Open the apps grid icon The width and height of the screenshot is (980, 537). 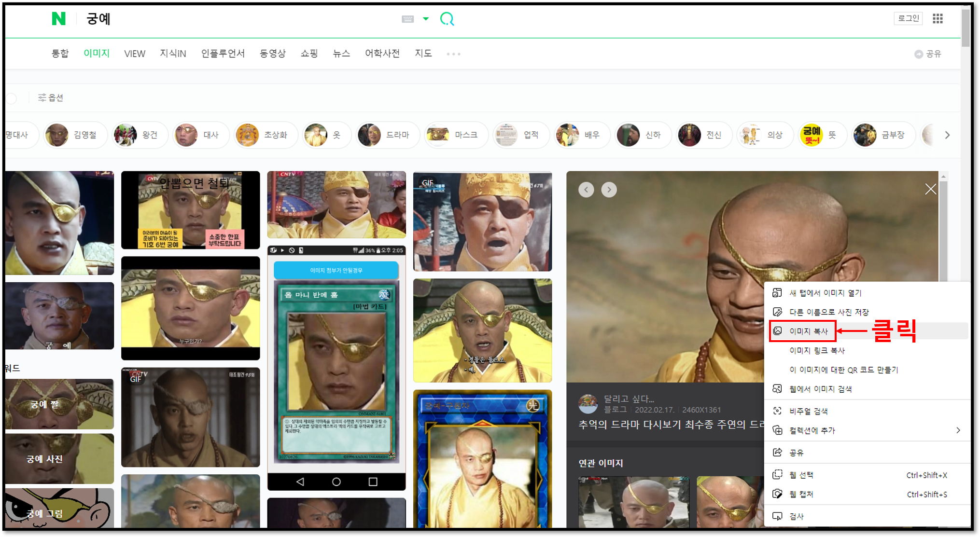[938, 18]
